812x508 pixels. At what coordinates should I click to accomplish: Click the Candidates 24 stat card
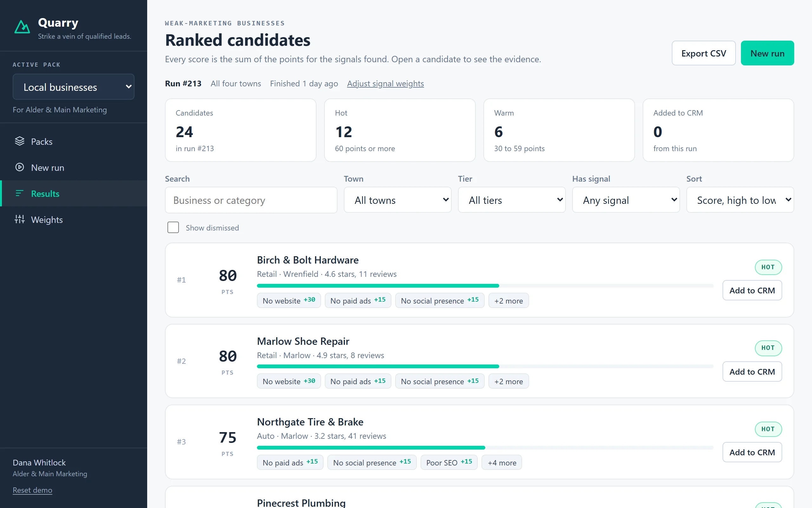click(240, 130)
